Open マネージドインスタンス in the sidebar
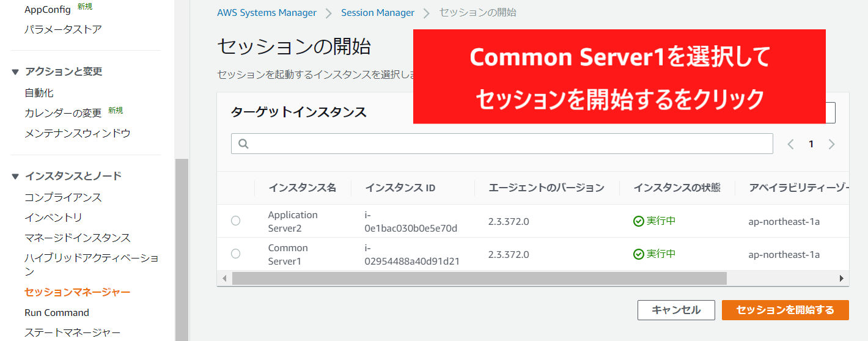Screen dimensions: 868x341 click(77, 238)
